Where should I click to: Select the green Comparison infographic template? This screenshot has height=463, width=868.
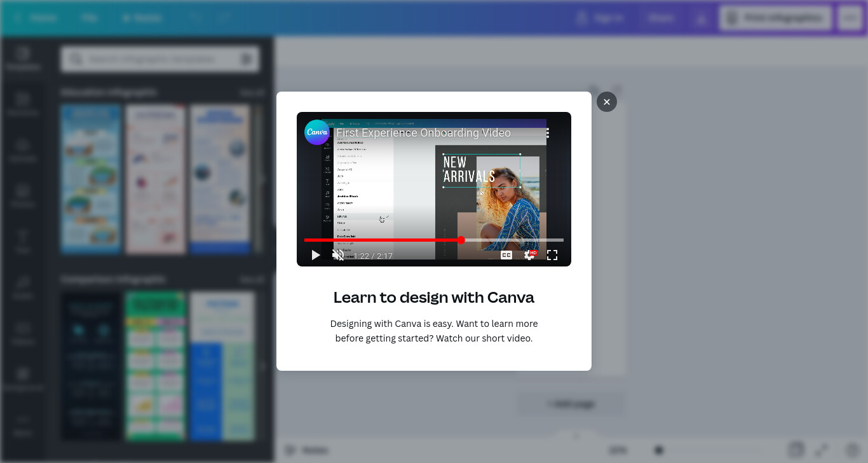(x=156, y=366)
